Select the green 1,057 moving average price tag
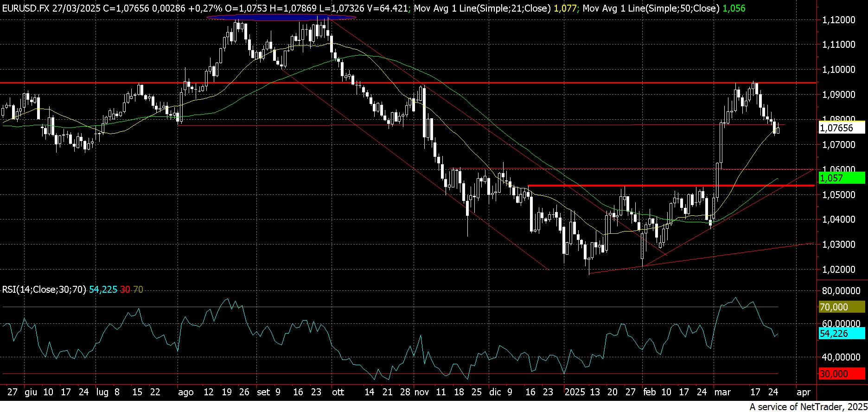This screenshot has height=412, width=868. (842, 178)
